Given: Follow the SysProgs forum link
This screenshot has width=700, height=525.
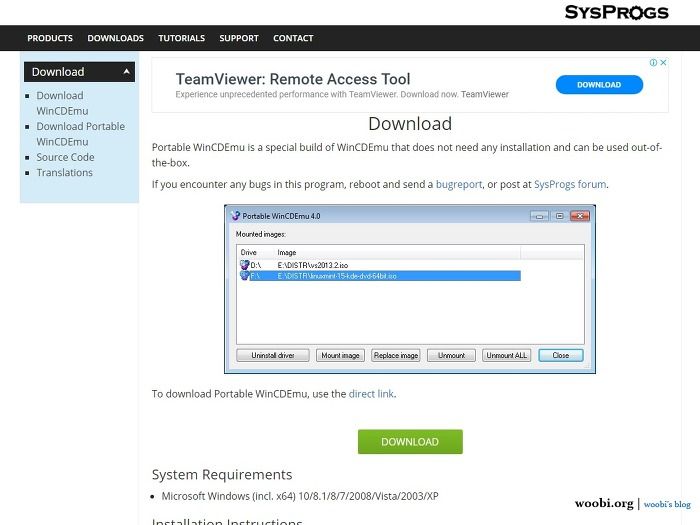Looking at the screenshot, I should point(570,184).
